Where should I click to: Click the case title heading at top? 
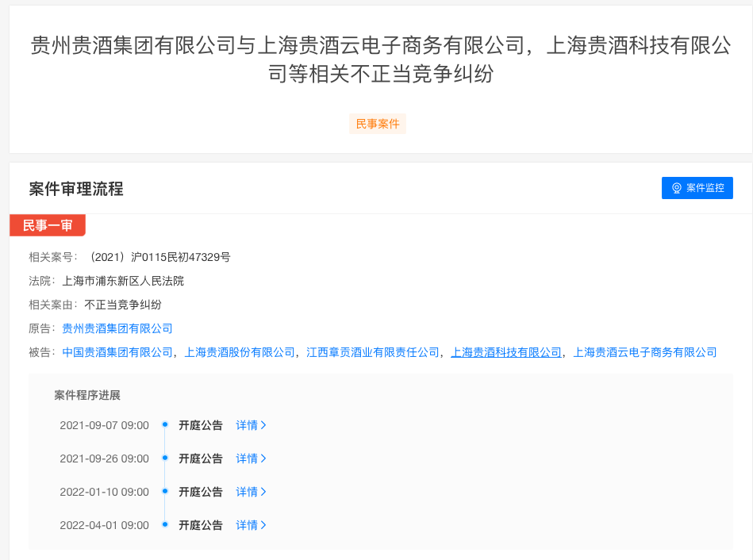point(381,59)
